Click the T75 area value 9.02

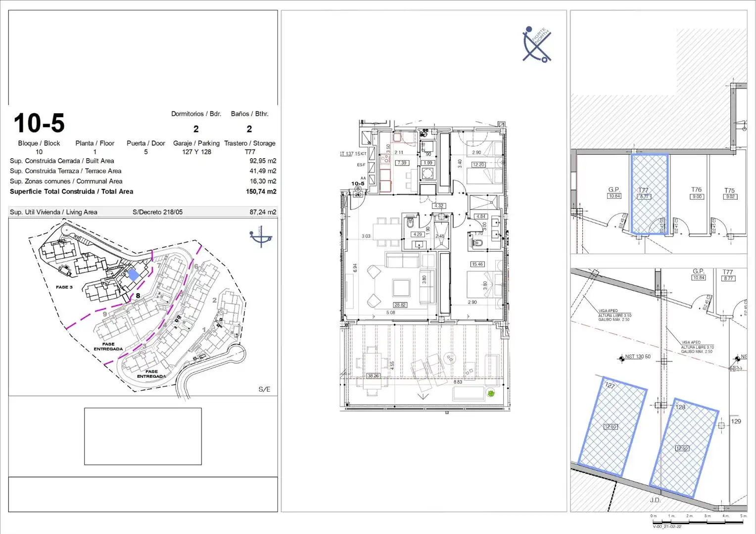click(730, 197)
